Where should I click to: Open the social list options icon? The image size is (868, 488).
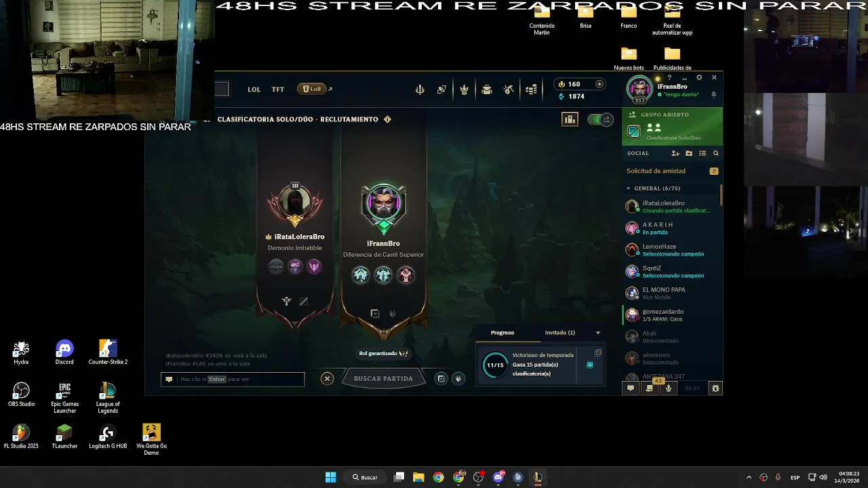point(703,153)
